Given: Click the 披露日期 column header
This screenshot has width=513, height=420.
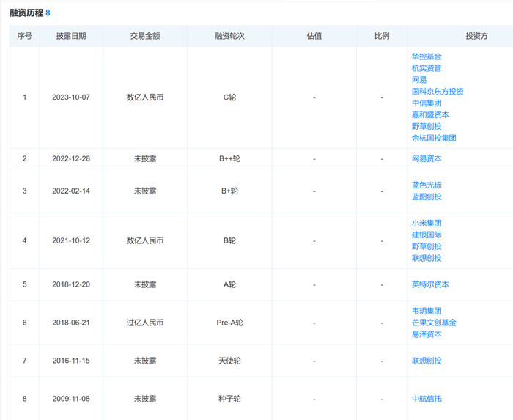Looking at the screenshot, I should 71,36.
